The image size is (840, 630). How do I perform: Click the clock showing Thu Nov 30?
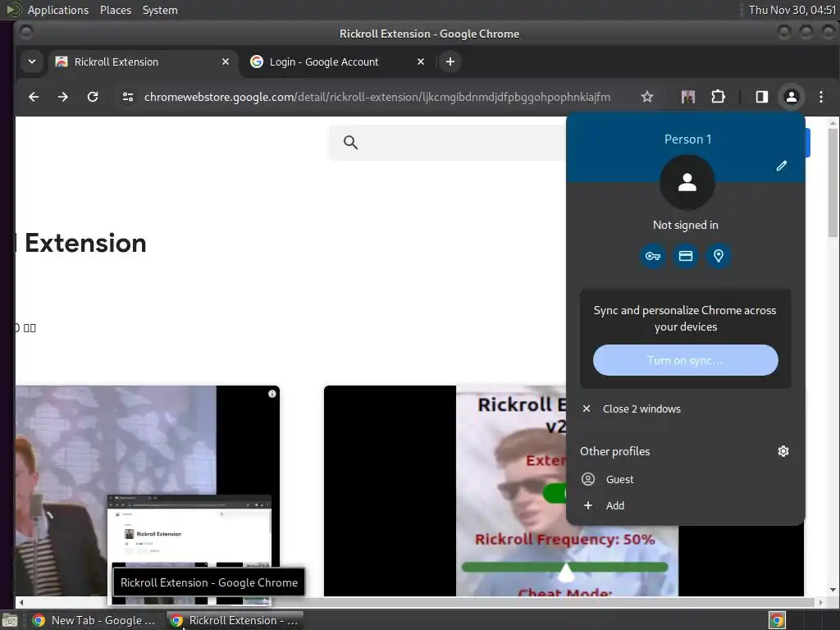(x=792, y=10)
